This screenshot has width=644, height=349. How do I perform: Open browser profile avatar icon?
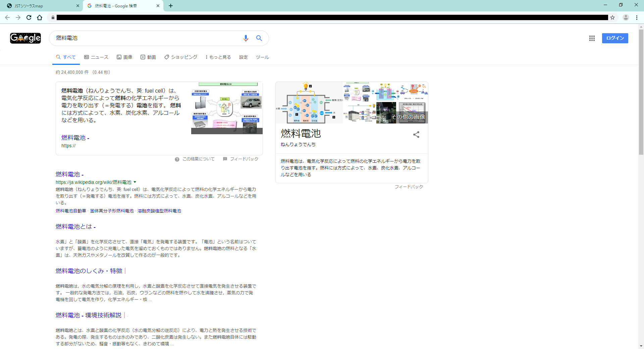coord(626,17)
